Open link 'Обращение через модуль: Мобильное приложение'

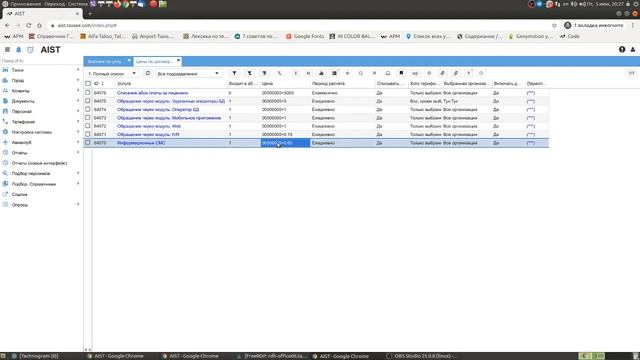(x=169, y=118)
